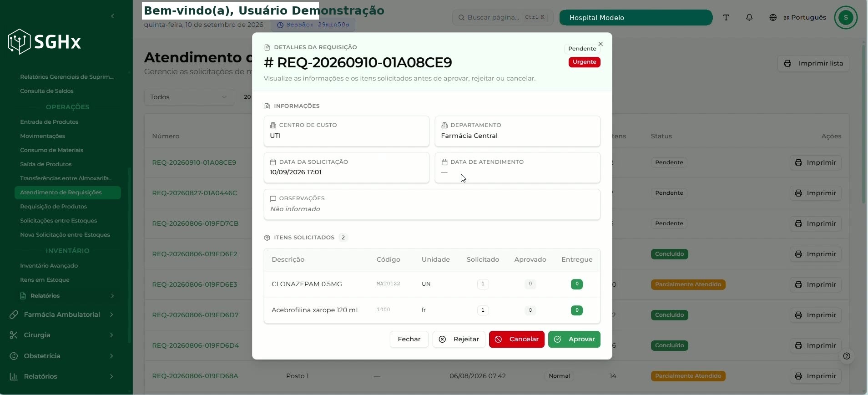Click the help question mark icon

pyautogui.click(x=847, y=356)
